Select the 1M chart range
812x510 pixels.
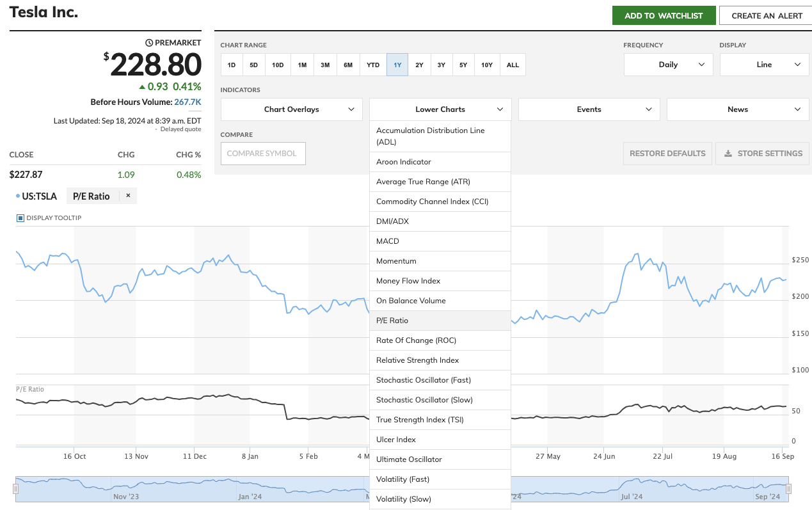point(302,65)
